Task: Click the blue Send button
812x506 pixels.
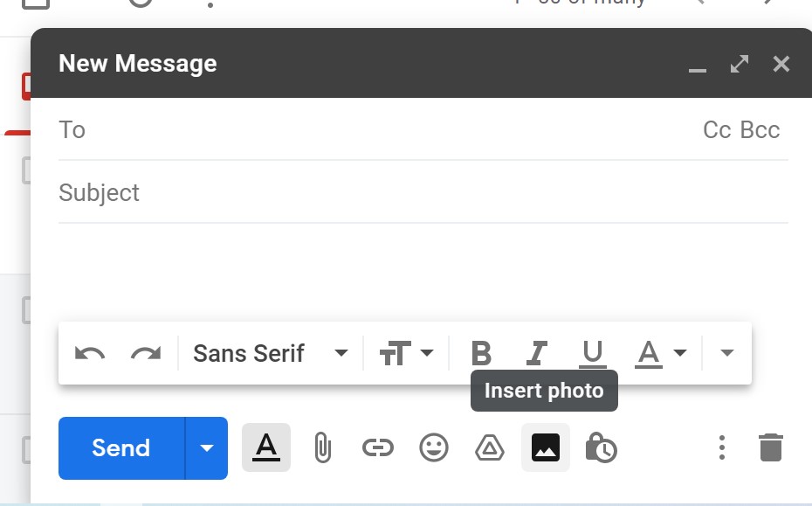Action: (x=121, y=448)
